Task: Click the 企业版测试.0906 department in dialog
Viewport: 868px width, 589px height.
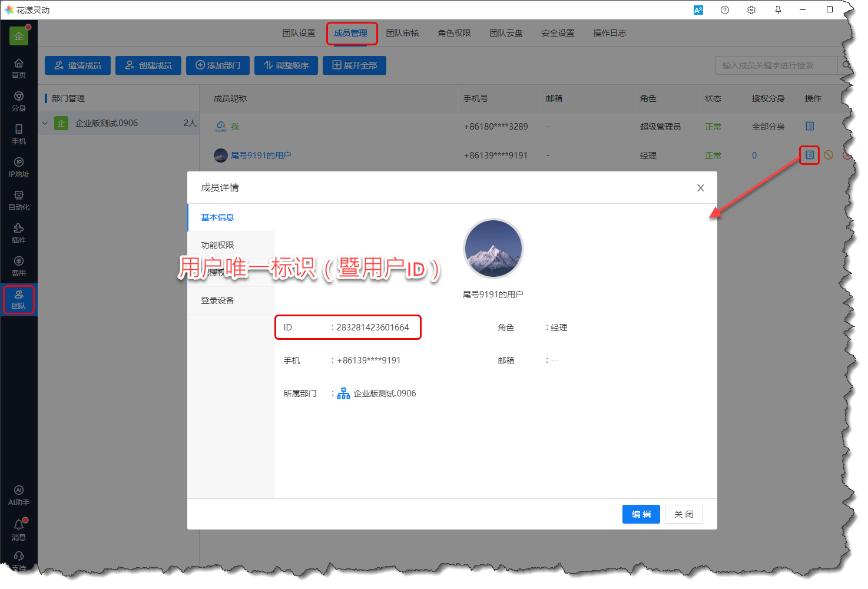Action: tap(385, 393)
